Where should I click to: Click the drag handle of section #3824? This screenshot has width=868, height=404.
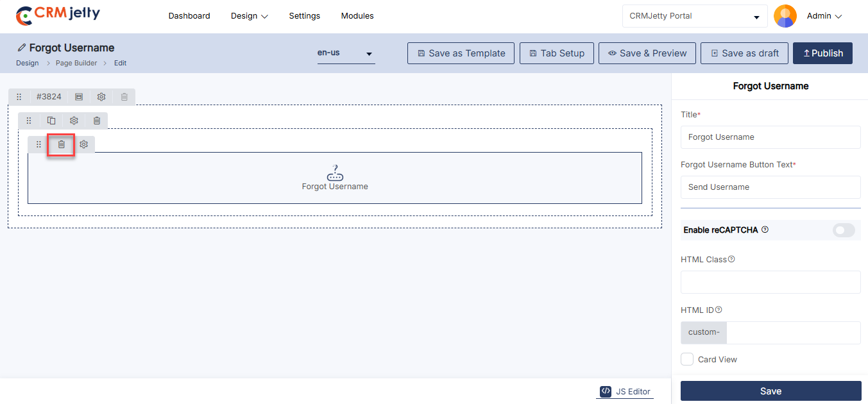[19, 97]
